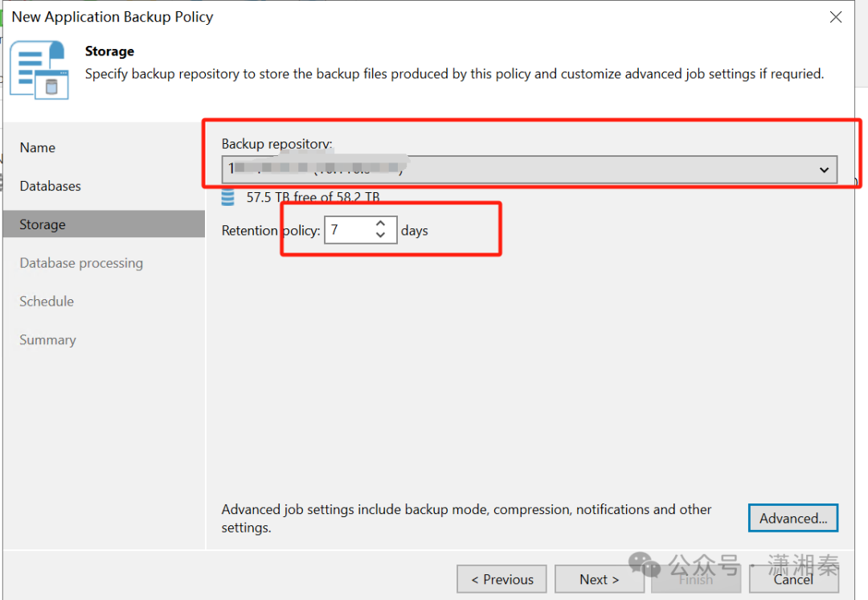Decrease retention policy days with down arrow
This screenshot has height=600, width=868.
click(x=380, y=235)
